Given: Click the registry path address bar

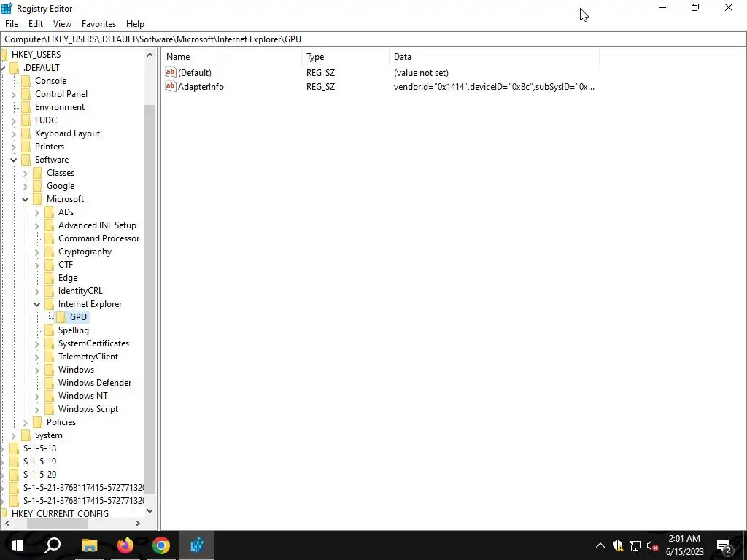Looking at the screenshot, I should (373, 39).
